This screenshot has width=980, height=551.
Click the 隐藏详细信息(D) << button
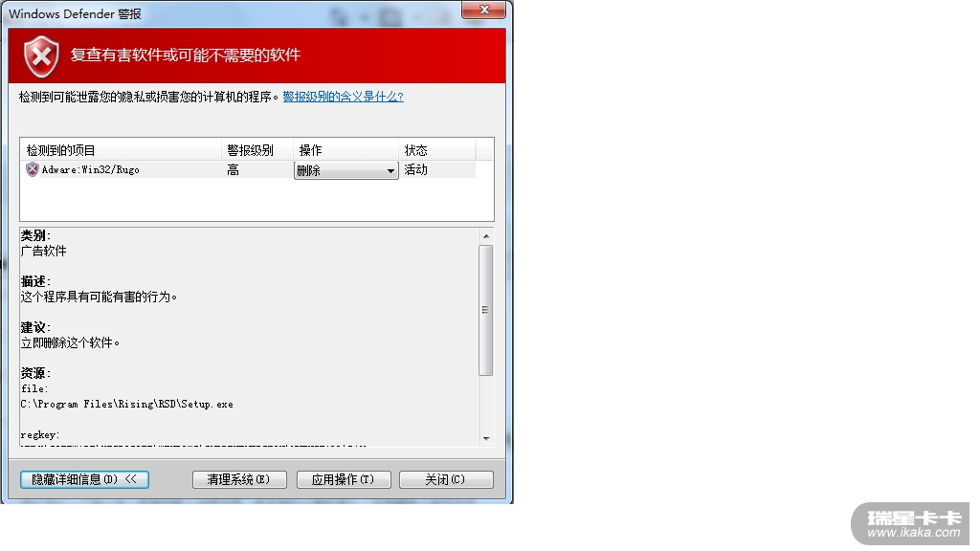(84, 479)
